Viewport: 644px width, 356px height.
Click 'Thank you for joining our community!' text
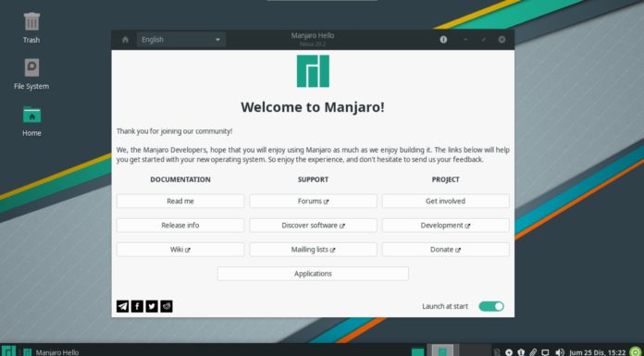[174, 131]
